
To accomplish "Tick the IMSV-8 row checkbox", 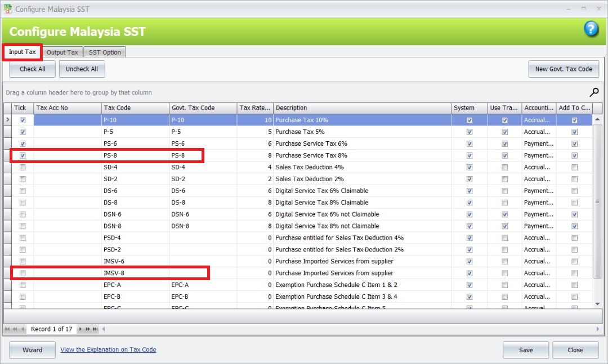I will [23, 273].
